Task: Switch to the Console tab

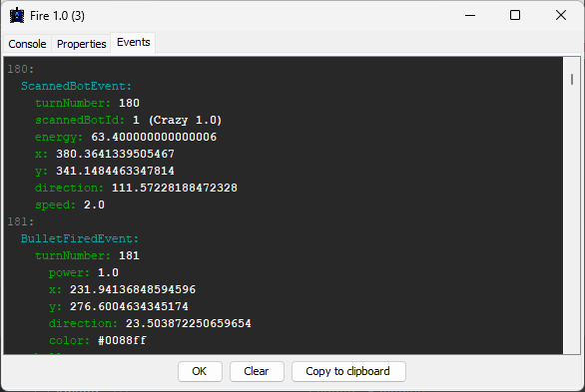Action: [27, 44]
